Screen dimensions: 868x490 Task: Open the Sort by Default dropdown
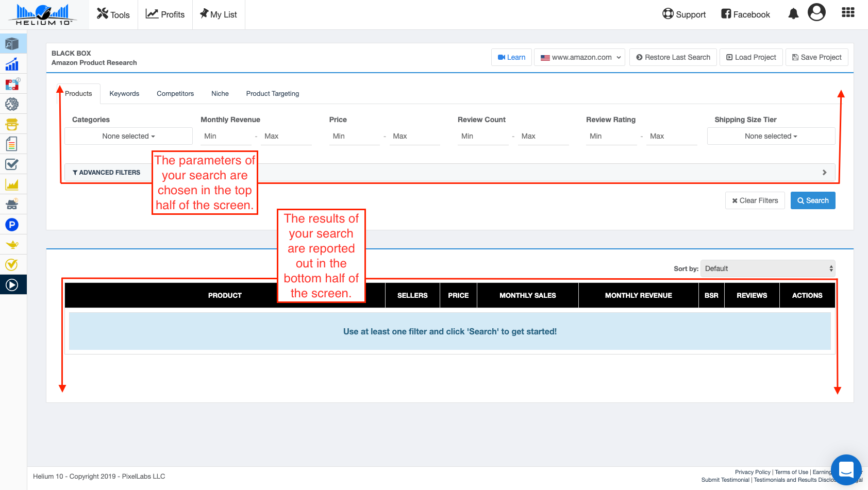767,268
